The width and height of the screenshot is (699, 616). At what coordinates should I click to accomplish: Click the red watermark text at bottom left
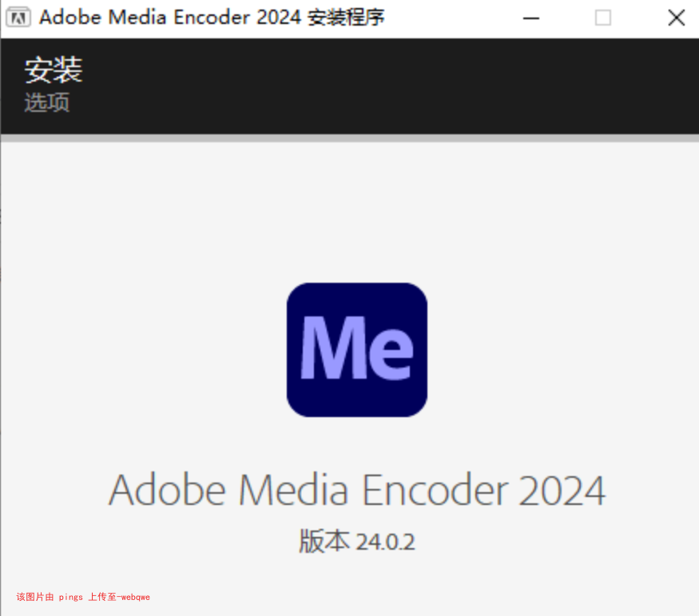click(83, 597)
